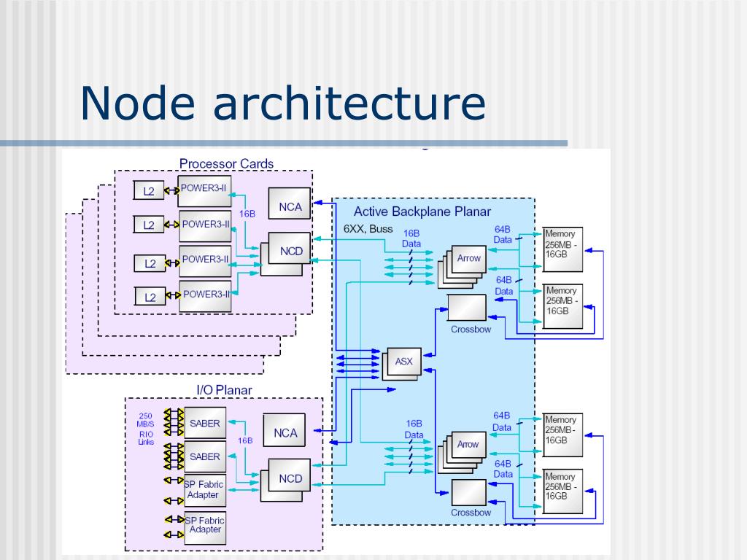Screen dimensions: 747x560
Task: Click the second Memory box from top
Action: pyautogui.click(x=562, y=306)
